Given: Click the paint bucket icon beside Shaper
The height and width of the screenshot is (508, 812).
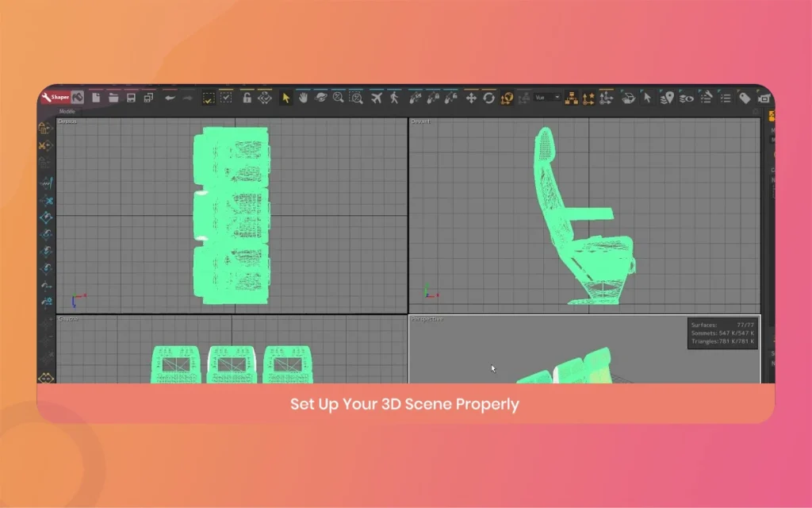Looking at the screenshot, I should (78, 97).
